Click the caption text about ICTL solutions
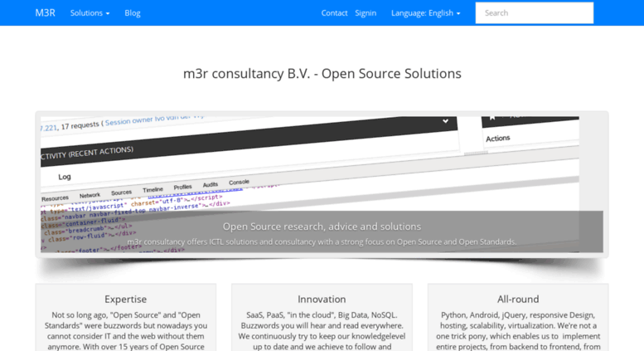The height and width of the screenshot is (351, 644). 322,241
